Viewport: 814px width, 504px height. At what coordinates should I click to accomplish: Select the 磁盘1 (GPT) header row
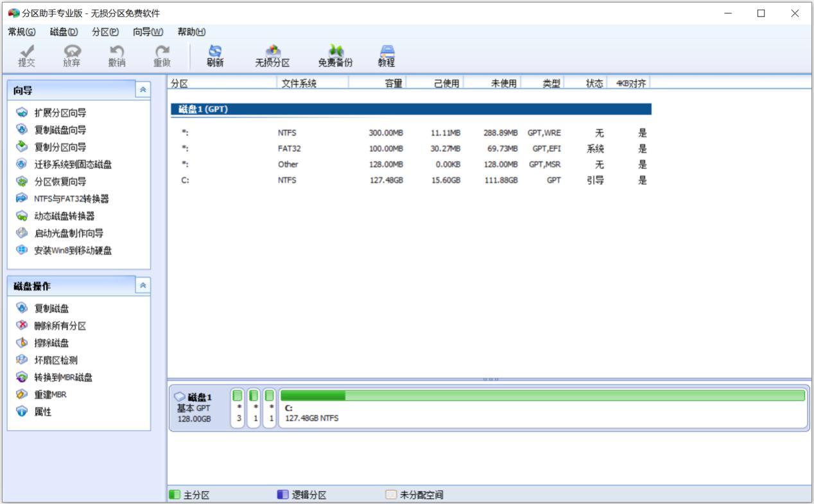tap(411, 109)
